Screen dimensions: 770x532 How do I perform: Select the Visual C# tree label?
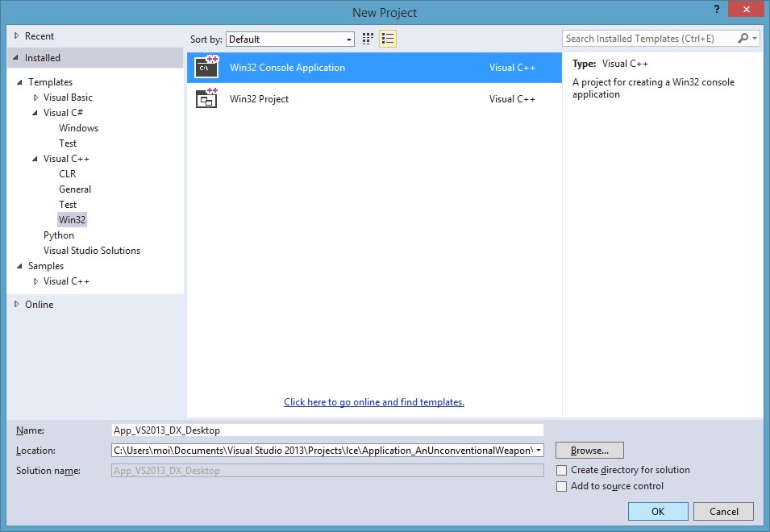(63, 112)
